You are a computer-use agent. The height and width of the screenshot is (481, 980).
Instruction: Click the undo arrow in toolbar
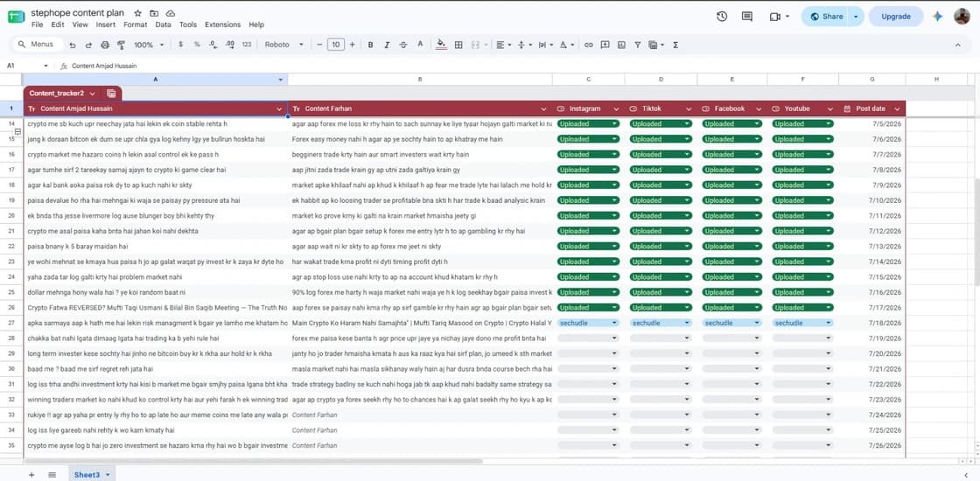click(73, 45)
